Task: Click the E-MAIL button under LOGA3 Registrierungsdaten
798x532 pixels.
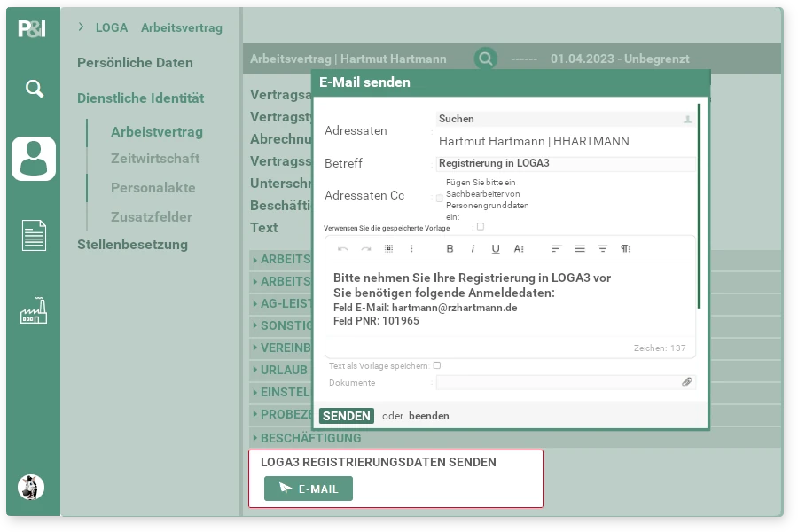Action: click(309, 489)
